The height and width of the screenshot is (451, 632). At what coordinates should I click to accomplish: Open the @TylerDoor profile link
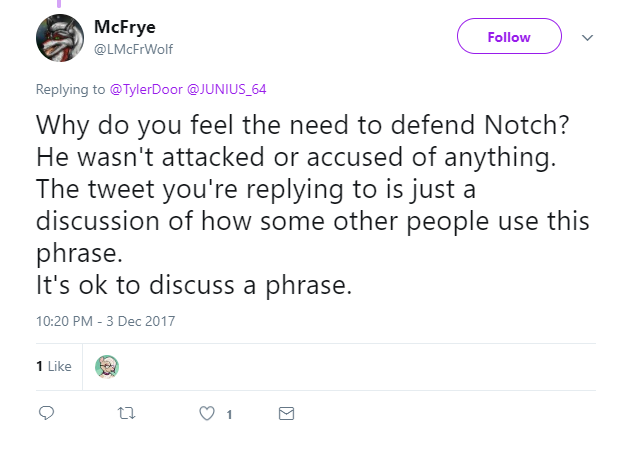tap(146, 89)
